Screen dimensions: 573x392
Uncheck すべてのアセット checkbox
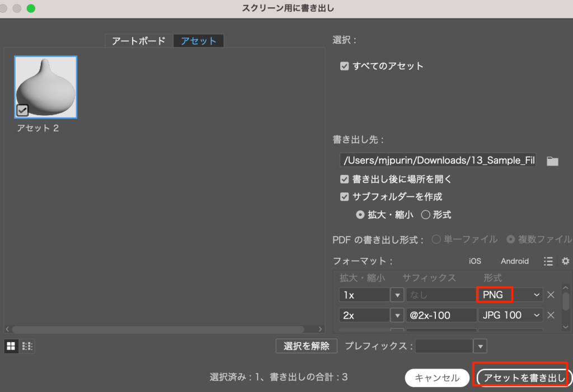coord(345,66)
